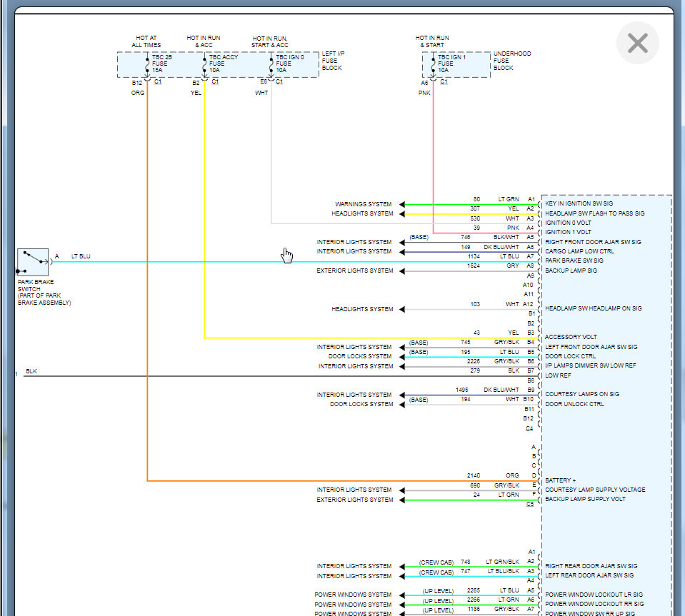Screen dimensions: 685x616
Task: Select the TBC 2B 15A fuse symbol
Action: (x=148, y=64)
